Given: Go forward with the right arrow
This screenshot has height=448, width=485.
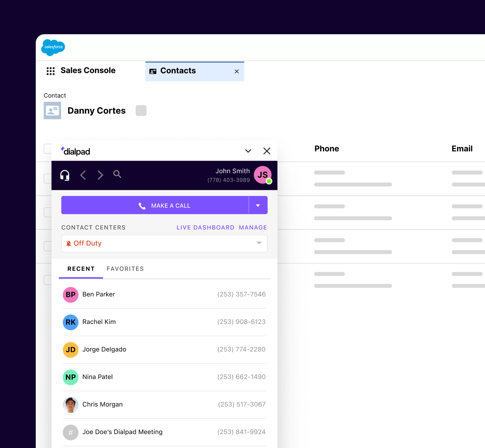Looking at the screenshot, I should (x=100, y=175).
